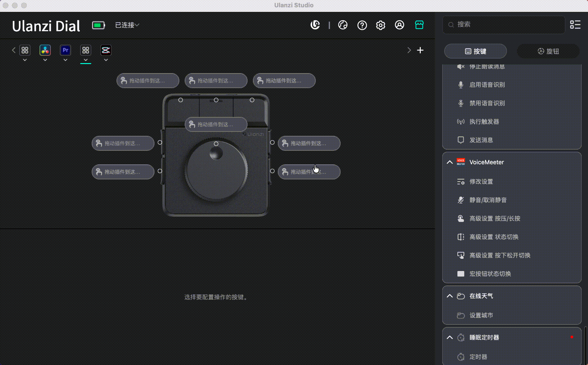The width and height of the screenshot is (588, 365).
Task: Open the settings gear icon
Action: [381, 25]
